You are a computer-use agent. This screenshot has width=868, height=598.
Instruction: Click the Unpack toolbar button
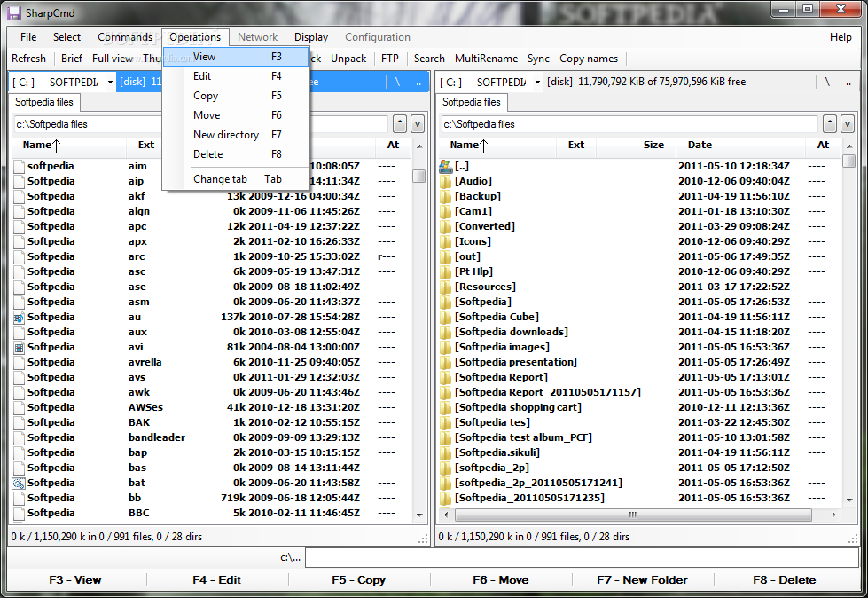tap(348, 59)
